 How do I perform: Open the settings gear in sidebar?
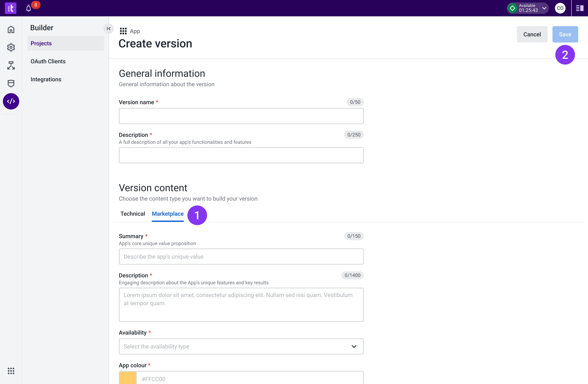pos(11,47)
